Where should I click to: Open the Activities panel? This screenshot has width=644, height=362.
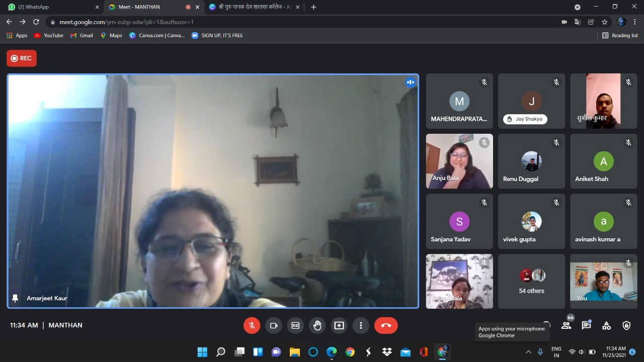(x=606, y=325)
